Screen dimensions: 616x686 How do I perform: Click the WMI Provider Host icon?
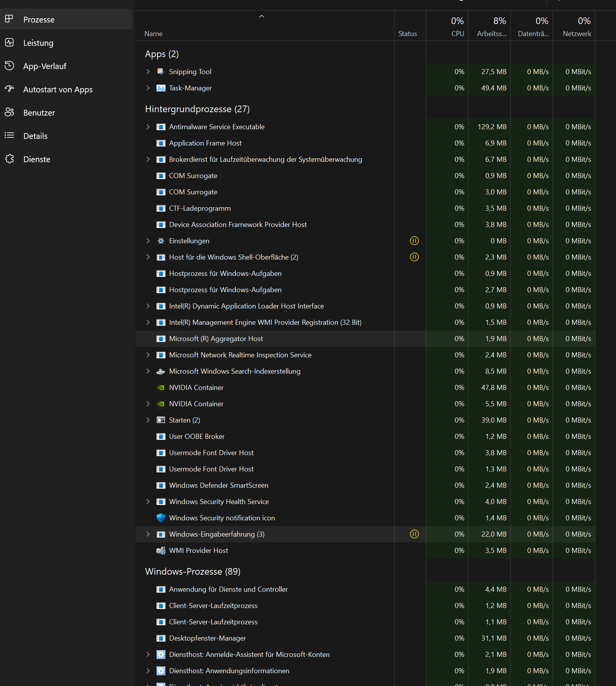point(161,551)
